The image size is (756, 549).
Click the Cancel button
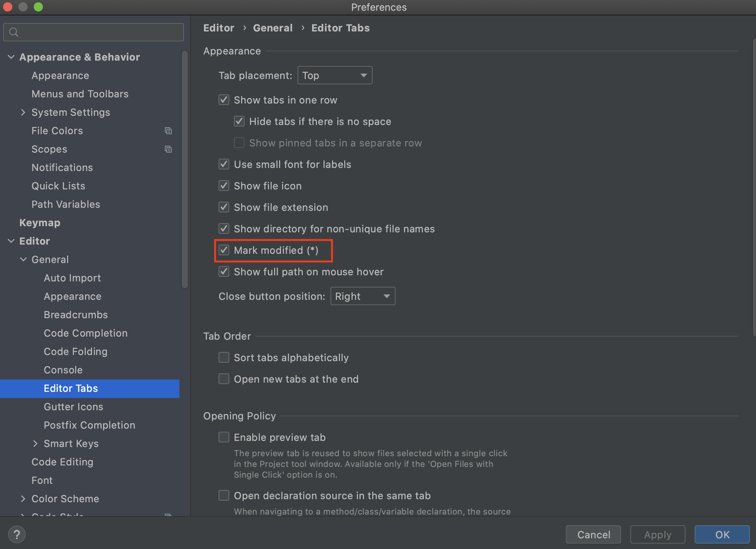click(x=593, y=534)
